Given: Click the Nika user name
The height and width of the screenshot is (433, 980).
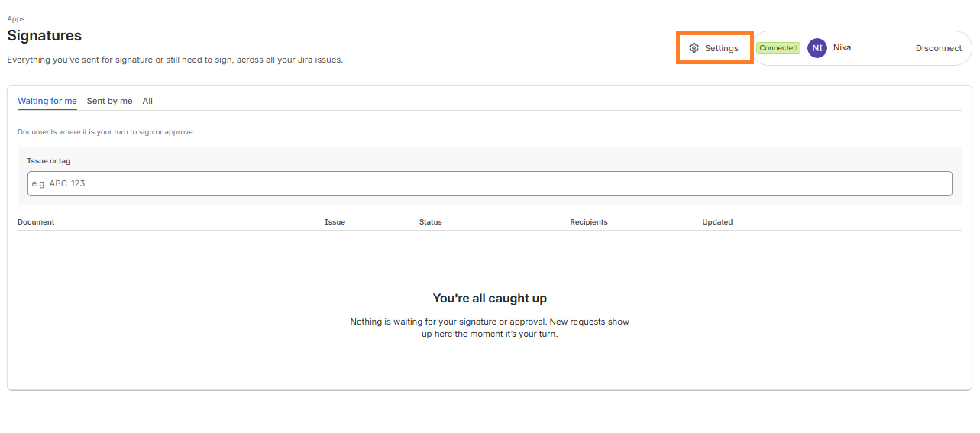Looking at the screenshot, I should pos(842,47).
